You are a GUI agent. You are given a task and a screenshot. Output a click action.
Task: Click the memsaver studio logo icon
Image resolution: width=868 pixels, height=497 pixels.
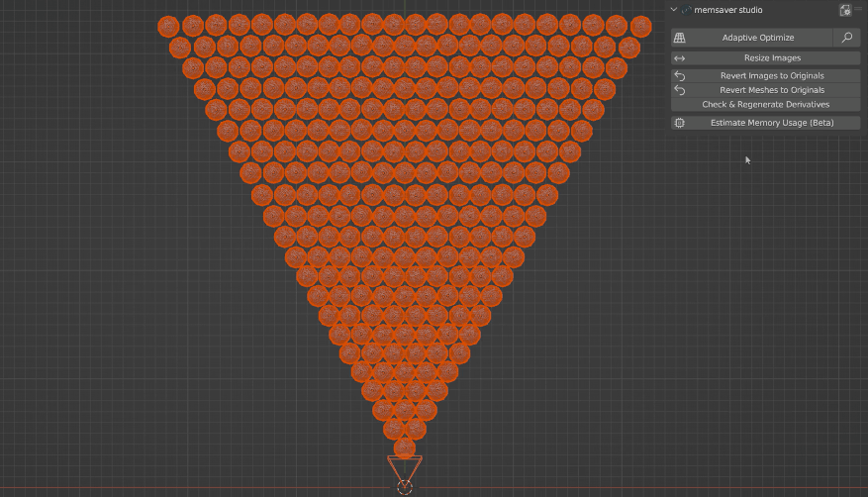[x=686, y=10]
